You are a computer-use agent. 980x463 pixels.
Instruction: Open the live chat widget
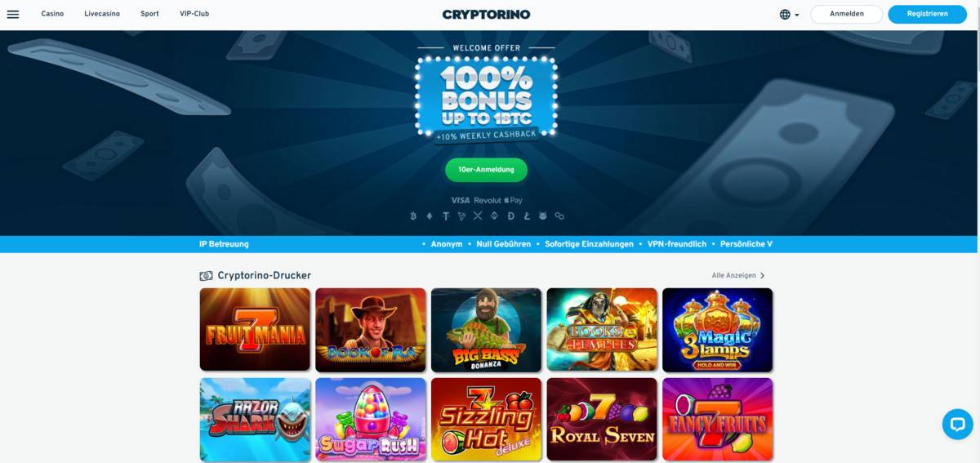957,425
